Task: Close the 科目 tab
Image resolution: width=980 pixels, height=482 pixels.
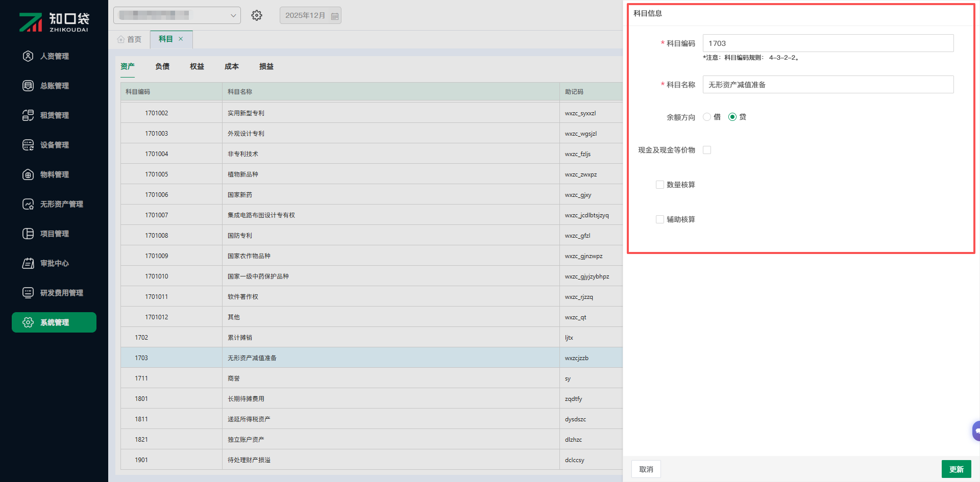Action: (x=181, y=39)
